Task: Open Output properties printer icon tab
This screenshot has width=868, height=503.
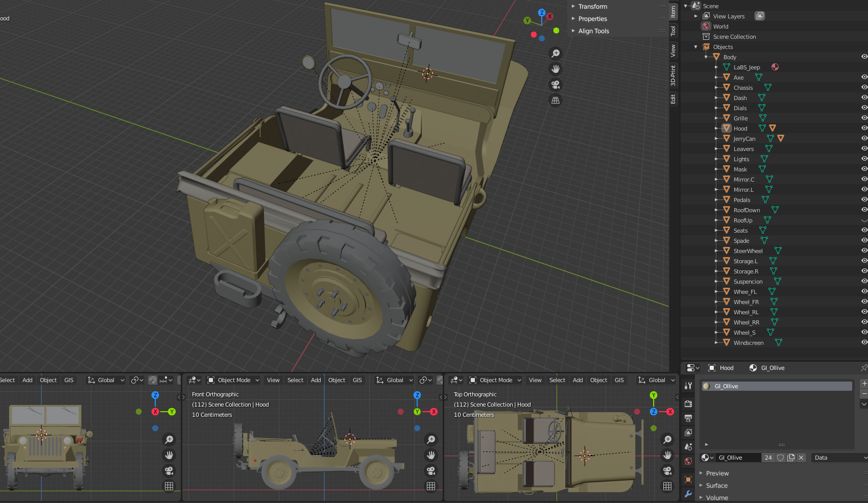Action: [688, 418]
